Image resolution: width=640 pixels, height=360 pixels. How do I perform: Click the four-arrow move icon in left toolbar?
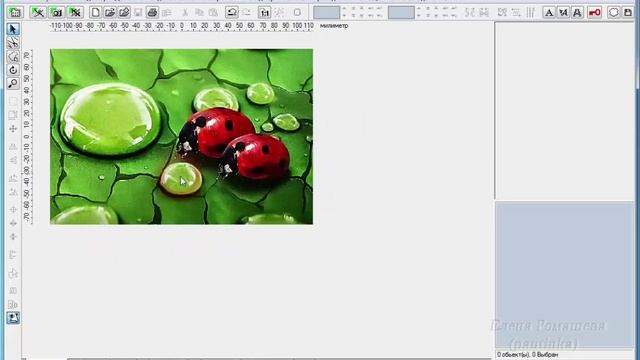coord(13,129)
